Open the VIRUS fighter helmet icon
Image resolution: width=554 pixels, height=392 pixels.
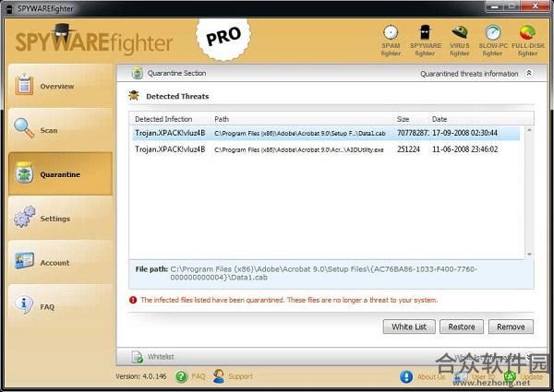(x=459, y=32)
